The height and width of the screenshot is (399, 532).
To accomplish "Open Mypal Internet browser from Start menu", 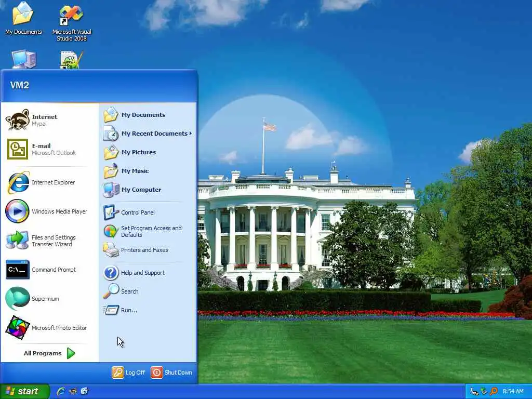I will click(x=49, y=120).
